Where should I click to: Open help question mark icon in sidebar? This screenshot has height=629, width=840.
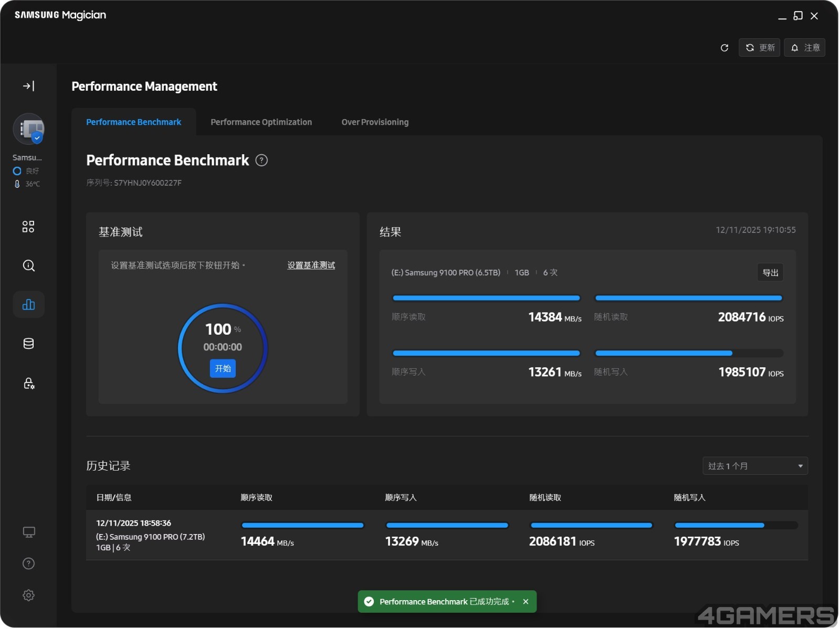[x=28, y=564]
